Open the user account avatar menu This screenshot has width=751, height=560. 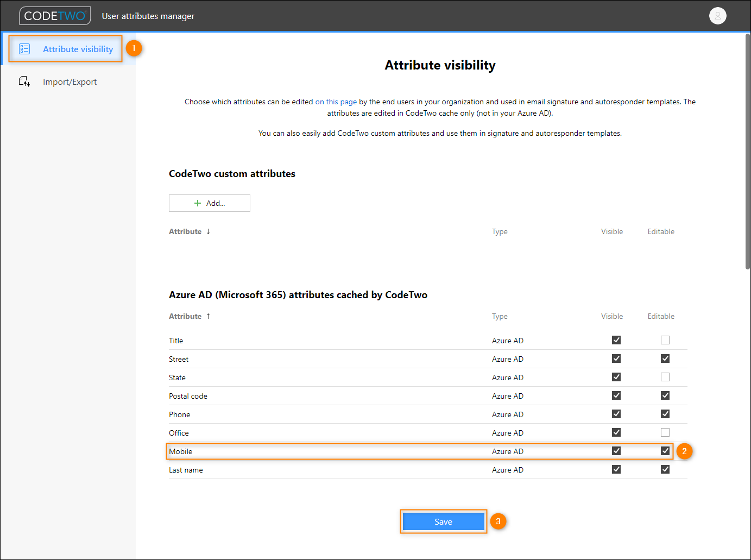[x=717, y=16]
